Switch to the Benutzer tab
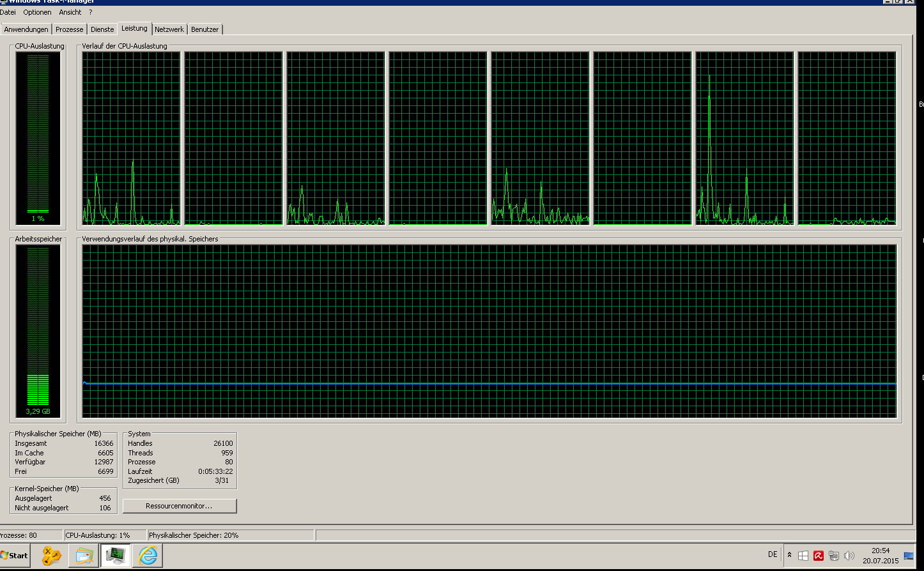 [205, 29]
